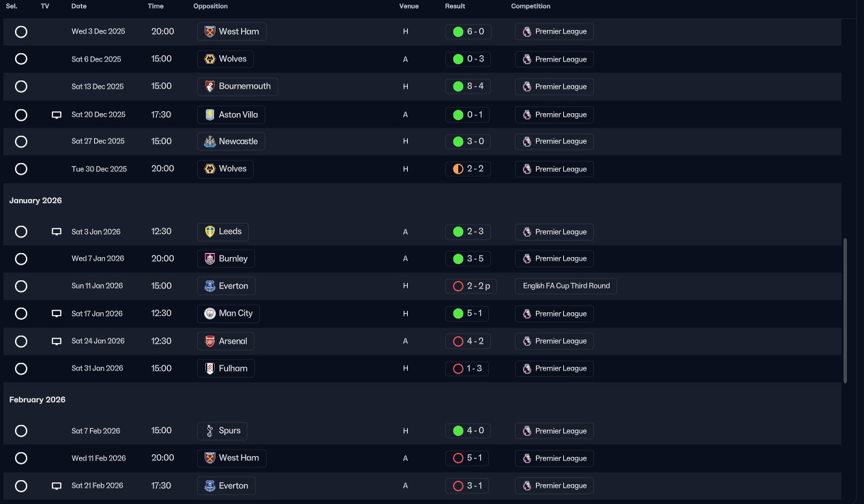Click the West Ham club badge icon
The image size is (864, 504).
pos(210,31)
